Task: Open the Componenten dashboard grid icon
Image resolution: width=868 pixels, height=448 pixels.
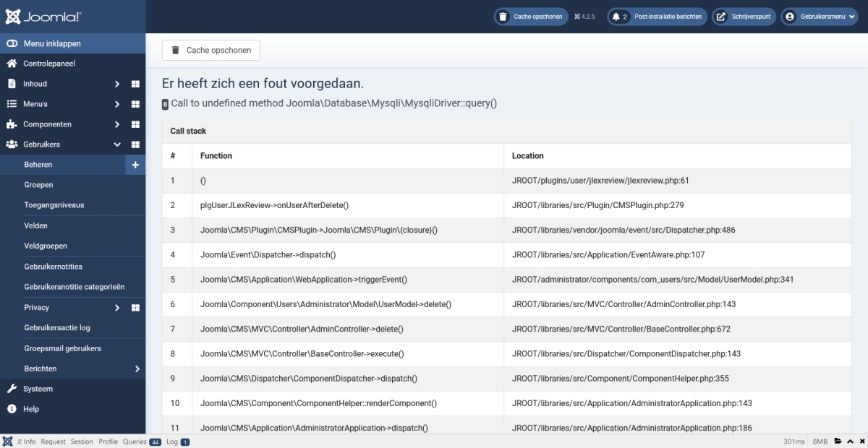Action: click(135, 124)
